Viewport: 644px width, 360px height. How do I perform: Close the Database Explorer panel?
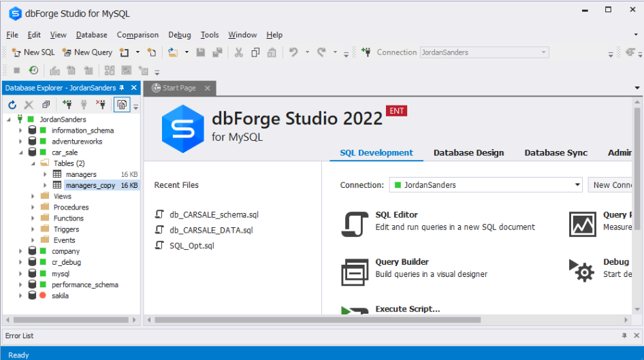pos(134,88)
